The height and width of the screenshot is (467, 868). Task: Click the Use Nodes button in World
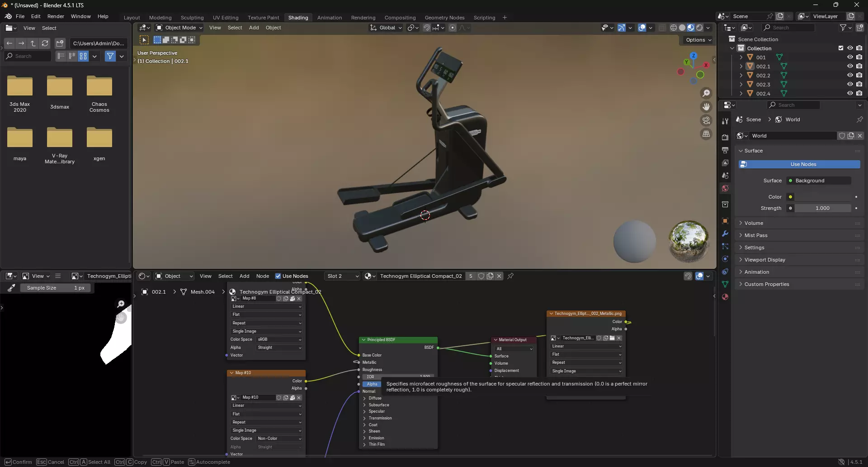(799, 164)
